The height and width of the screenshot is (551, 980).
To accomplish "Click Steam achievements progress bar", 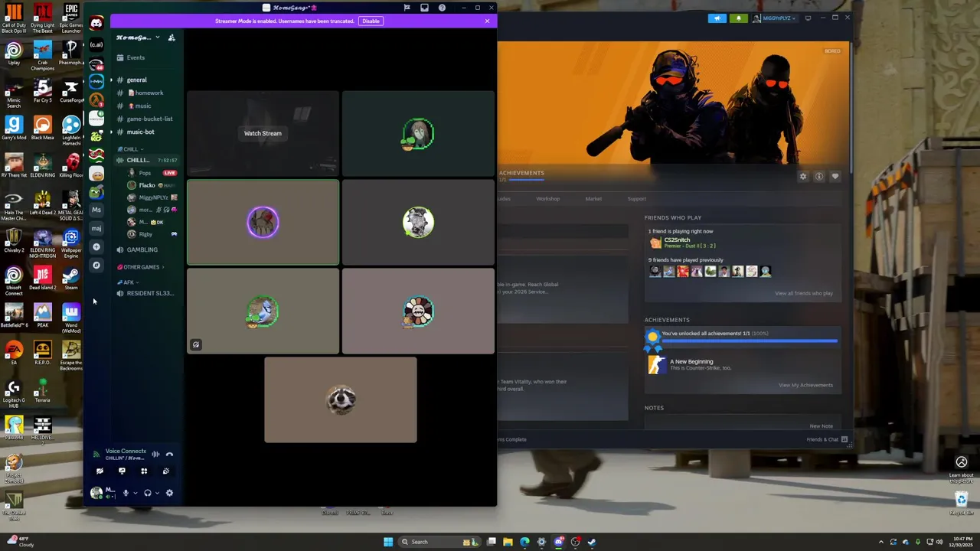I will click(750, 341).
